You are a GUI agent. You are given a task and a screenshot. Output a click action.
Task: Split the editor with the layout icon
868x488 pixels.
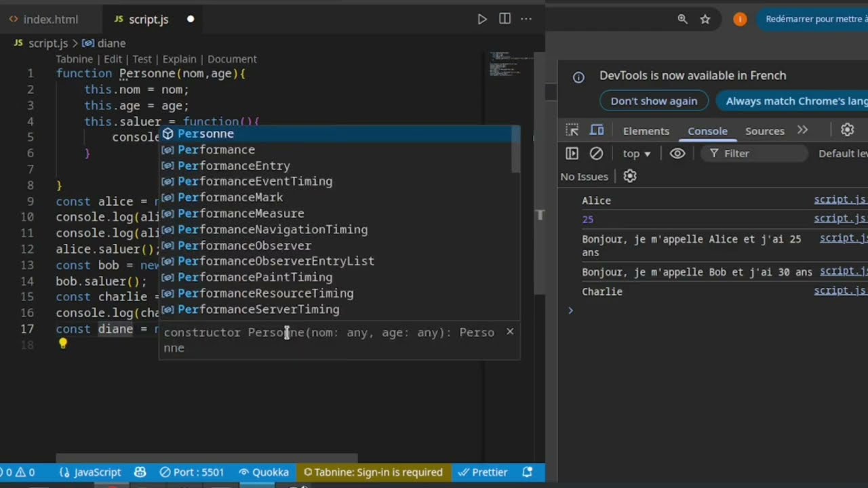tap(505, 19)
